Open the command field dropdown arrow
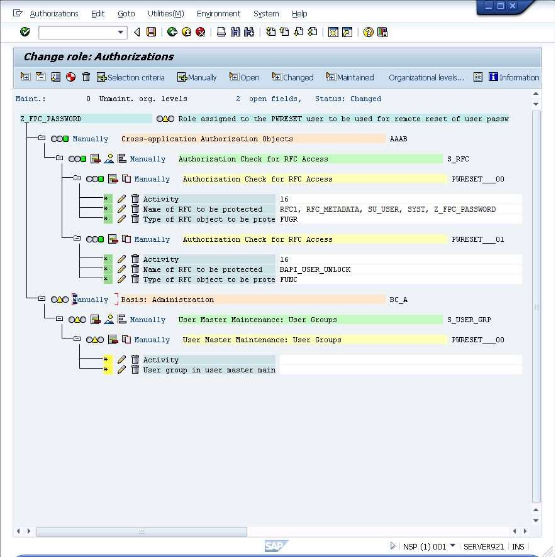Image resolution: width=555 pixels, height=557 pixels. 120,33
